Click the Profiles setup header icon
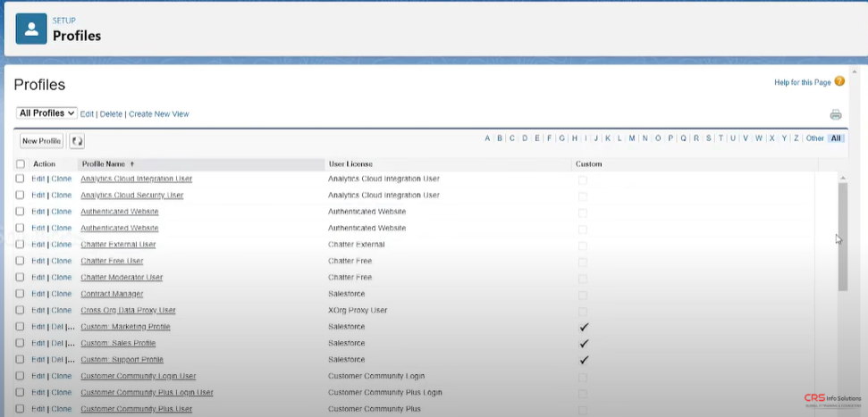 pyautogui.click(x=31, y=29)
